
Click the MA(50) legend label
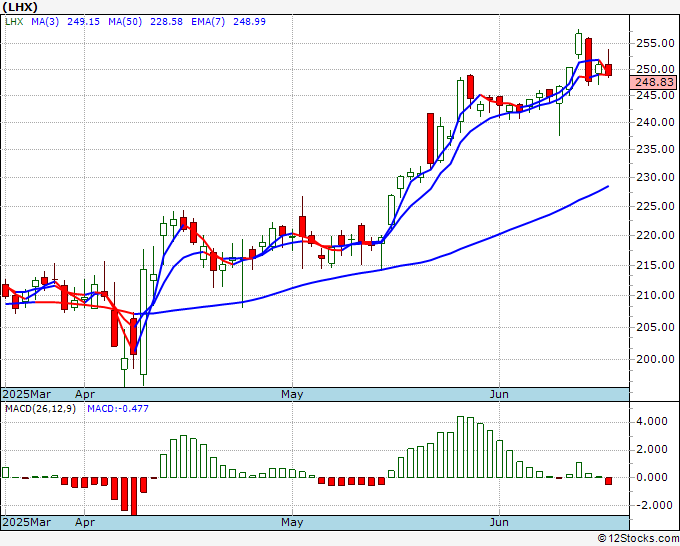(125, 22)
